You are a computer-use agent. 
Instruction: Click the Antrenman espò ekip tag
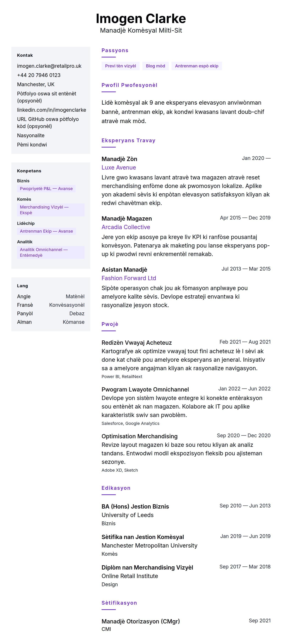pos(196,66)
